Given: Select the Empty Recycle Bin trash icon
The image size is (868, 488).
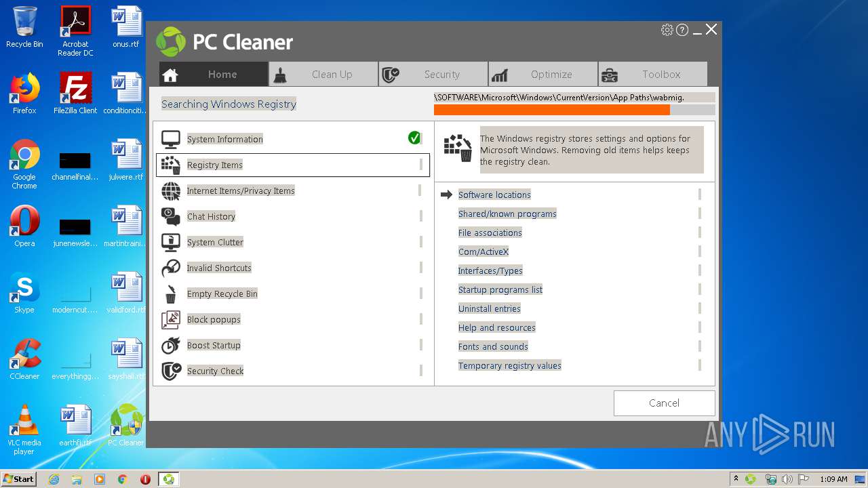Looking at the screenshot, I should pyautogui.click(x=171, y=293).
